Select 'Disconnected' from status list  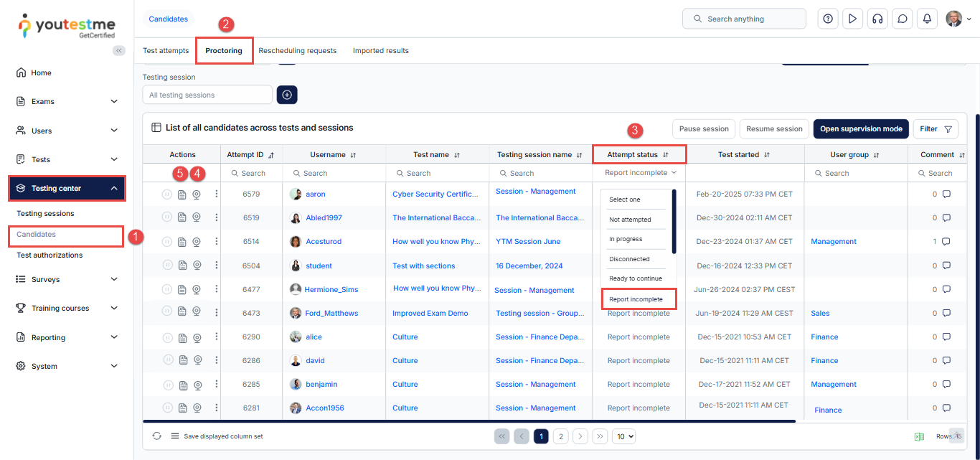click(629, 259)
